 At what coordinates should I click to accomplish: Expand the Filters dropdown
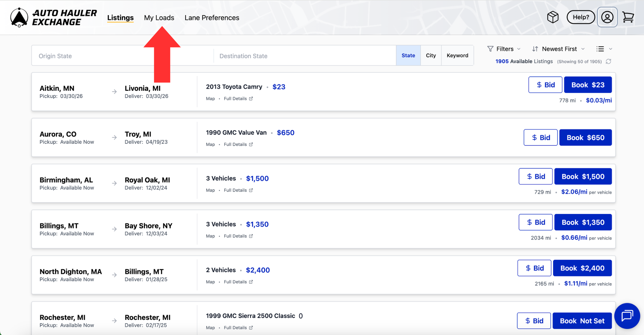tap(504, 49)
